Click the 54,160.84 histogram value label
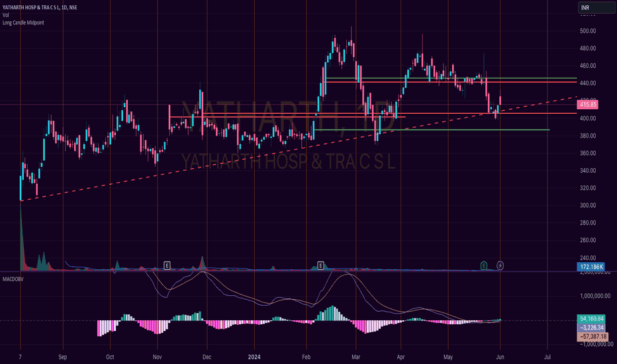This screenshot has width=617, height=364. 591,319
